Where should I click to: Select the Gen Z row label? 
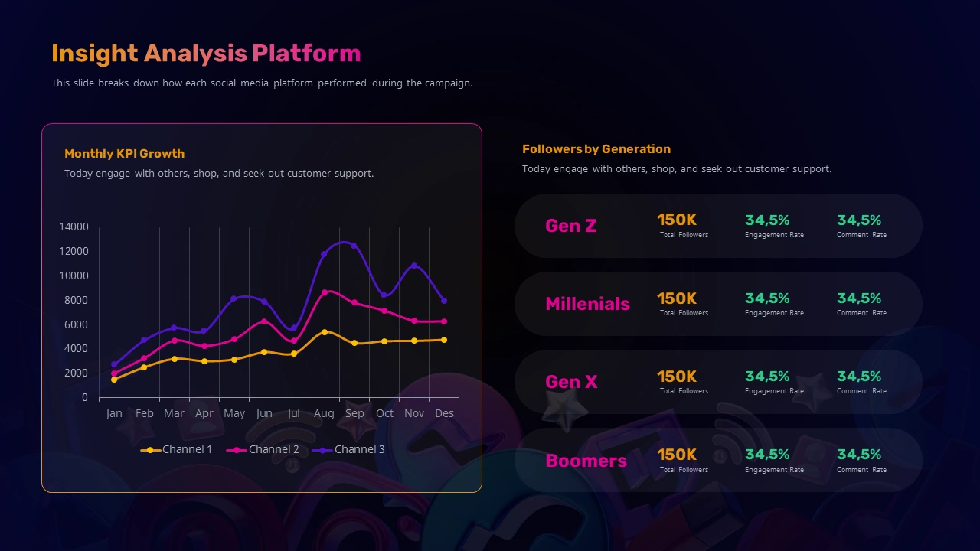(x=570, y=226)
